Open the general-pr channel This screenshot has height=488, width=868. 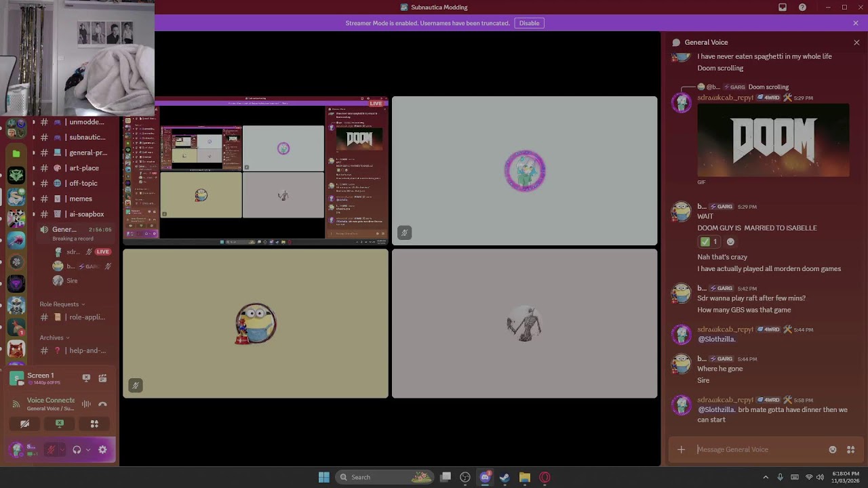pos(74,152)
